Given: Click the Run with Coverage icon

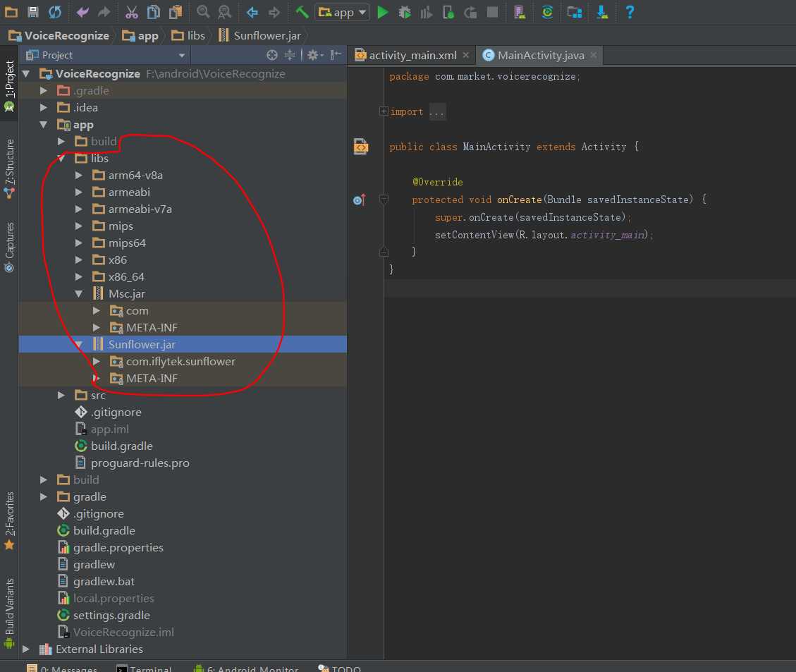Looking at the screenshot, I should point(427,12).
